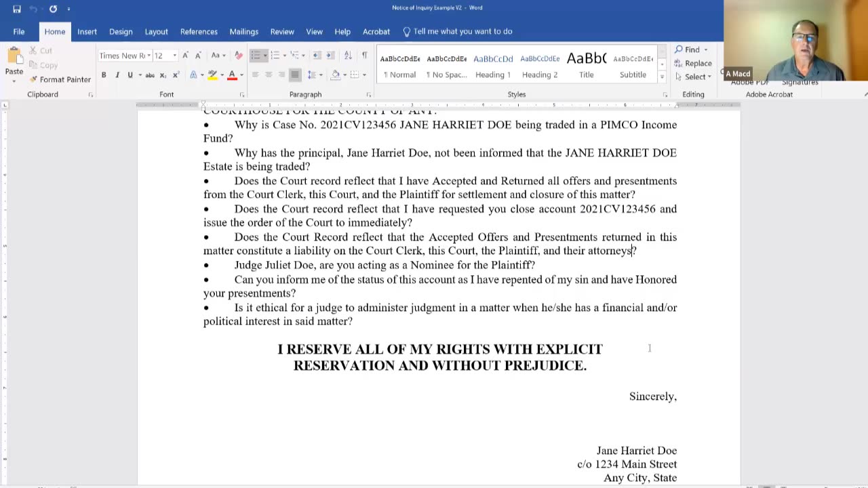Open the Font dialog launcher
The width and height of the screenshot is (868, 488).
click(x=242, y=95)
